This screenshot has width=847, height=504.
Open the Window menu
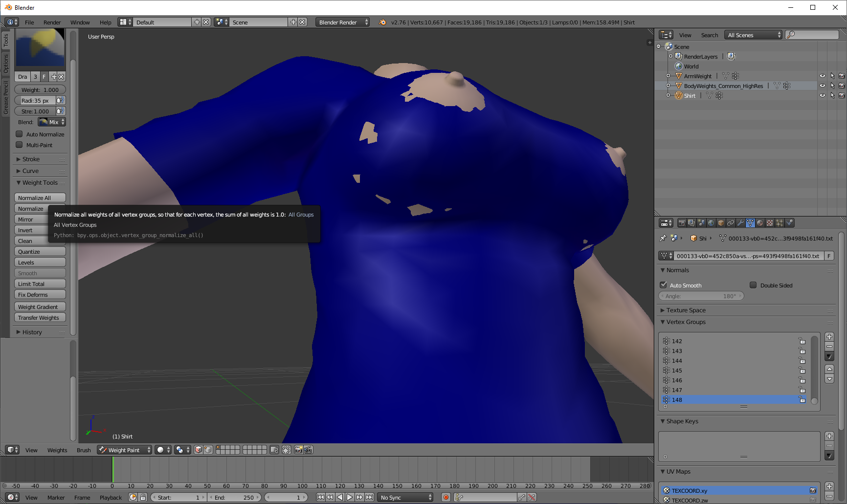click(80, 22)
